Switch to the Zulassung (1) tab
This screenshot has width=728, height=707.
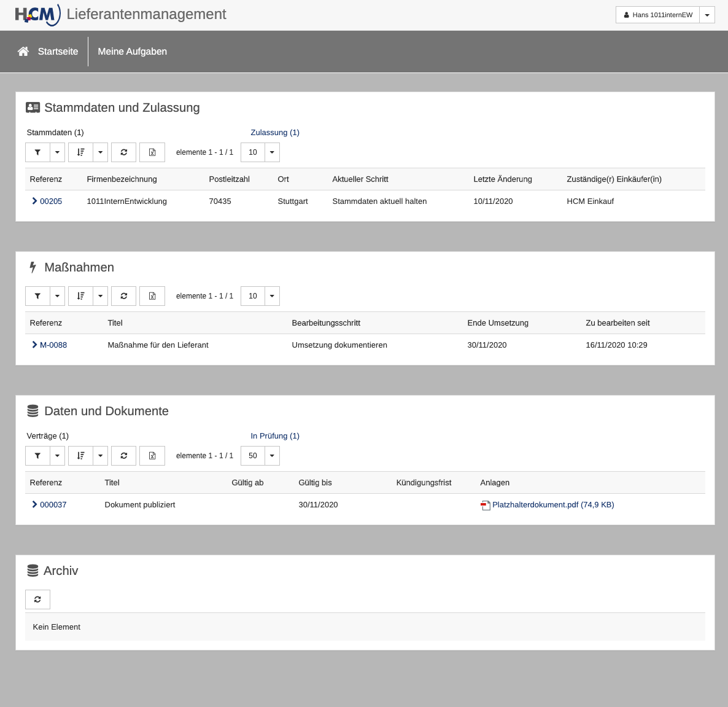[275, 133]
